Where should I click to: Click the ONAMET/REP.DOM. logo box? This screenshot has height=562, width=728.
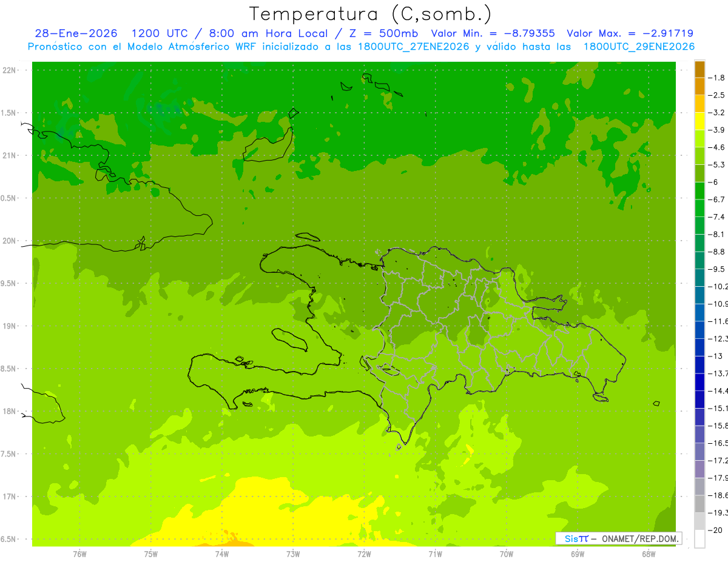click(x=618, y=538)
